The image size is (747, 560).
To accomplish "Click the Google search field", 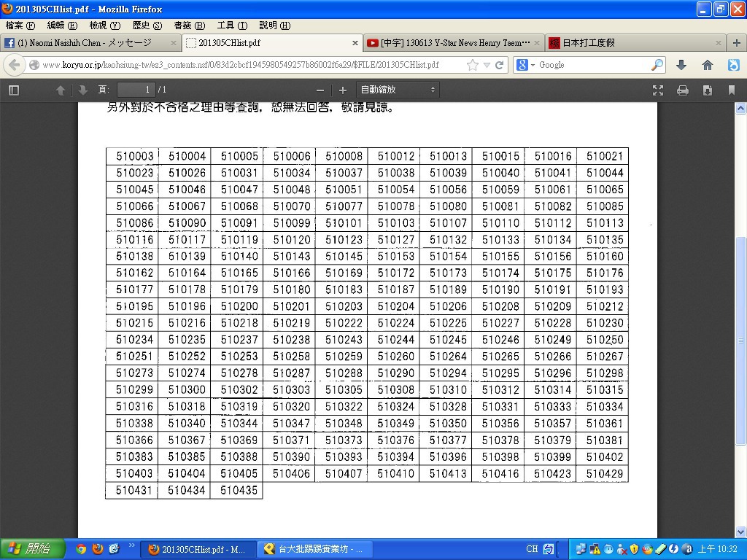I will point(593,65).
